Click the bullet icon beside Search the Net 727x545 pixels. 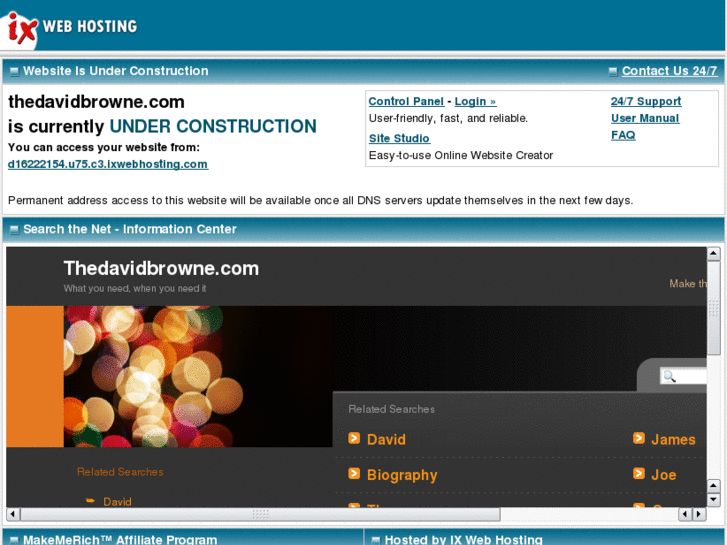coord(14,230)
